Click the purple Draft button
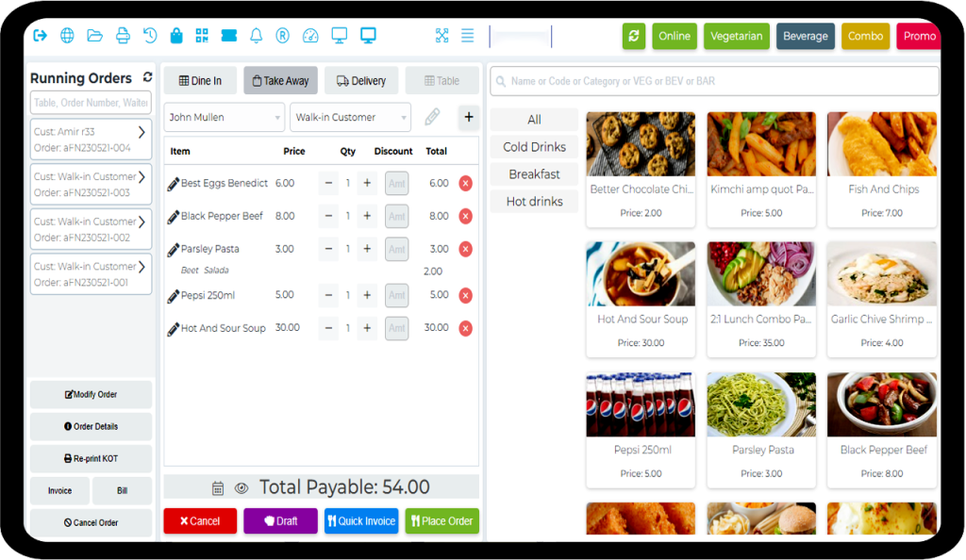966x560 pixels. (x=280, y=521)
